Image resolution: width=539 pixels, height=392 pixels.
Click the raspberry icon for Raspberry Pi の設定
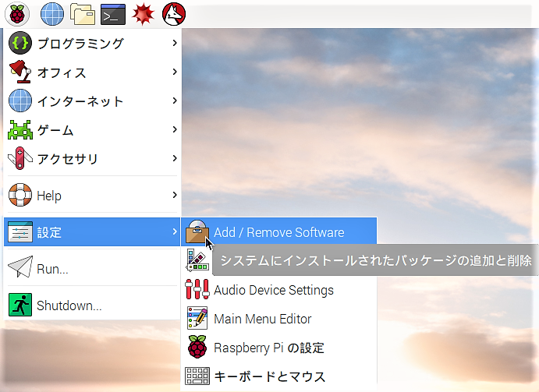tap(197, 347)
